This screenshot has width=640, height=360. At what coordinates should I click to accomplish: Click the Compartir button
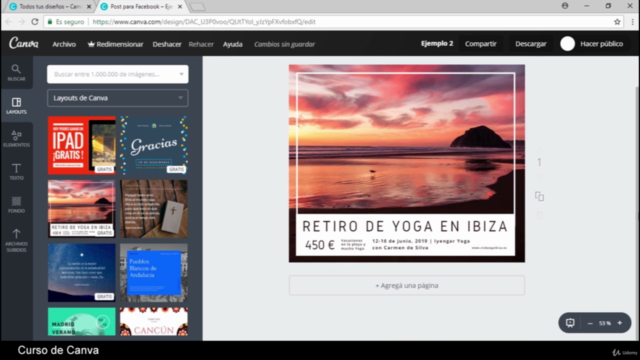pos(481,44)
